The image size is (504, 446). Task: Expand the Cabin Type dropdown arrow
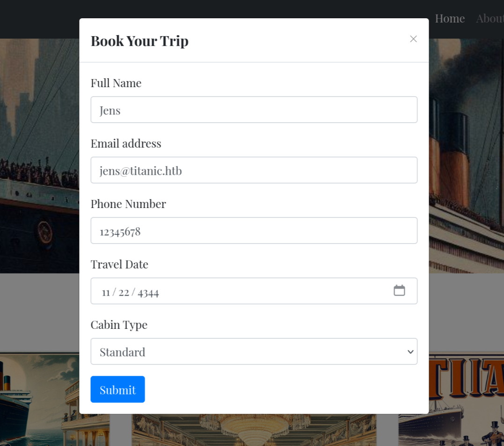point(410,352)
